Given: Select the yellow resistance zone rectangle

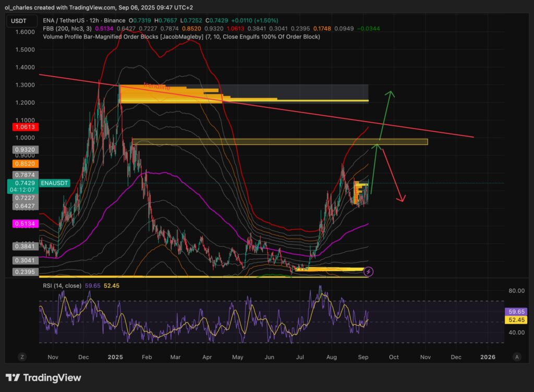Looking at the screenshot, I should (x=280, y=142).
